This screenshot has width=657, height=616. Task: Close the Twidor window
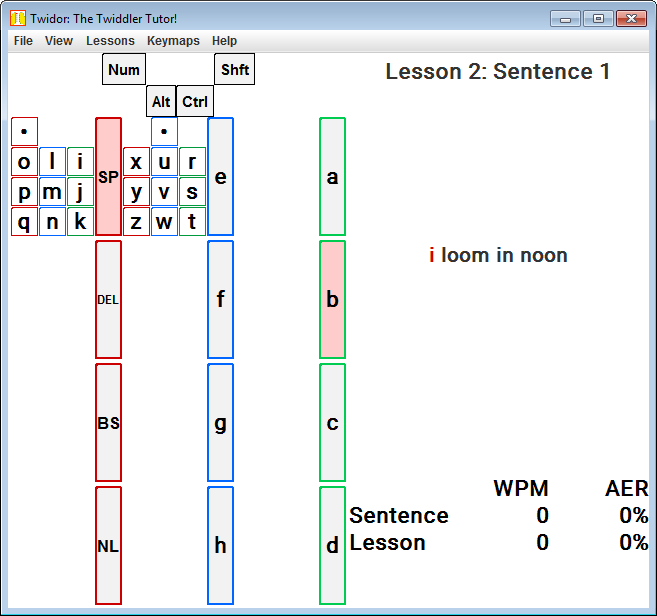click(x=631, y=19)
